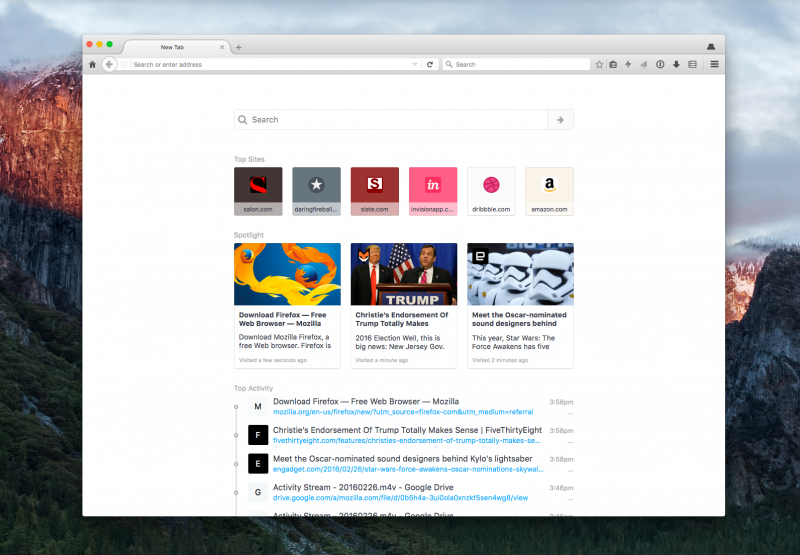Screen dimensions: 800x555
Task: Open Download Firefox entry in Top Activity
Action: pos(366,401)
